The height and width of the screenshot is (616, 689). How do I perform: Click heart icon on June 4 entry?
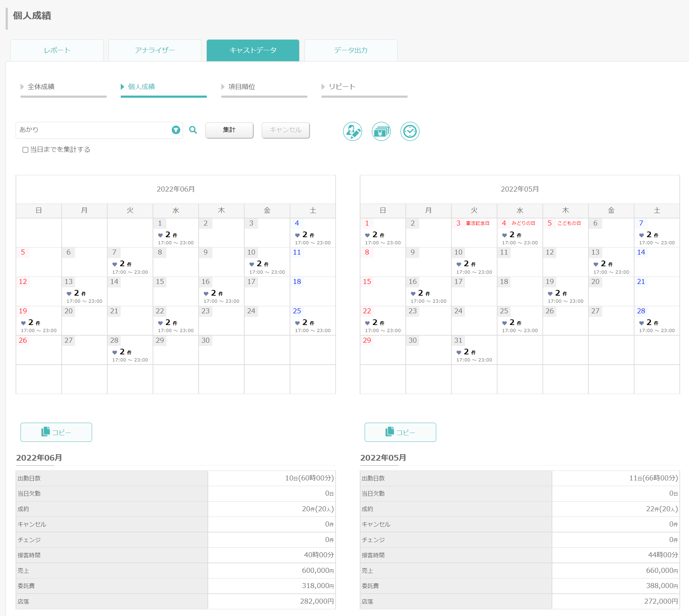tap(297, 235)
